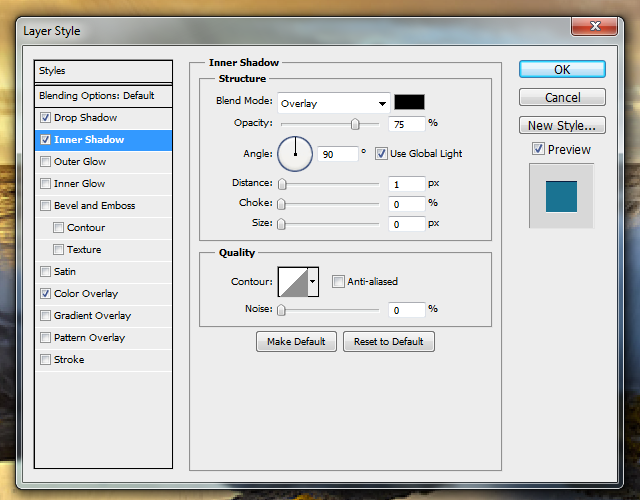Click the Distance slider handle
640x500 pixels.
pyautogui.click(x=282, y=184)
